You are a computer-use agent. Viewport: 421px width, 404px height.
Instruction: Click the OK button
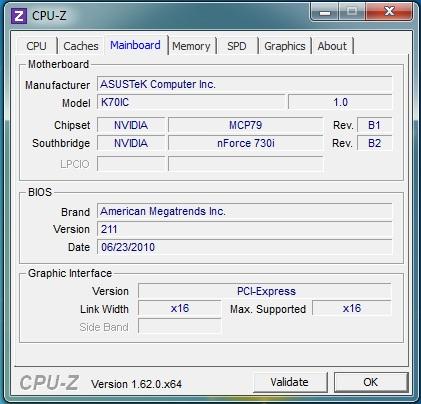point(371,382)
